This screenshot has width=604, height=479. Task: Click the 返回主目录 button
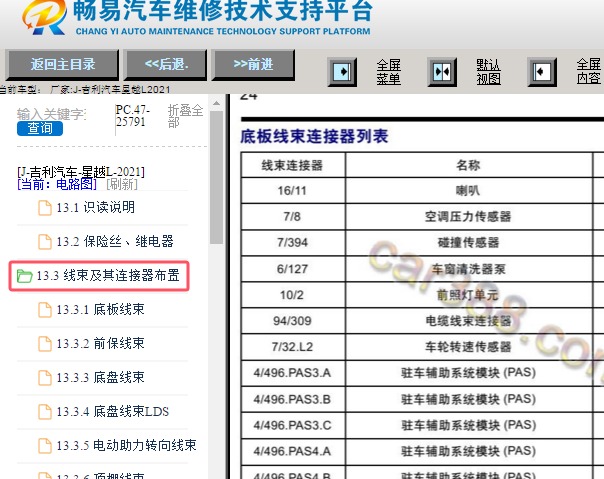pos(62,64)
